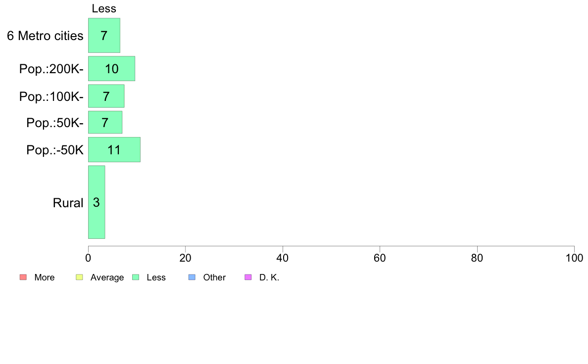Click the Pop.:-50K category label

pyautogui.click(x=55, y=150)
